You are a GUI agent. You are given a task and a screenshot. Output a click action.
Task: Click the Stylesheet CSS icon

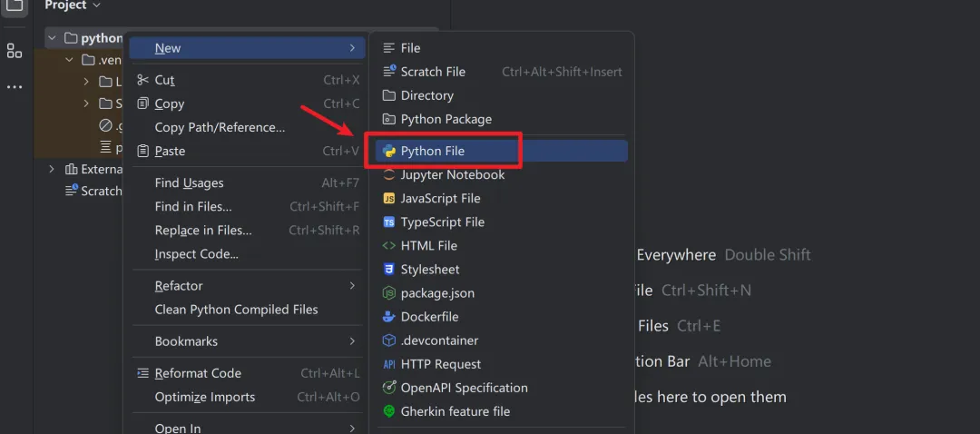click(x=389, y=270)
